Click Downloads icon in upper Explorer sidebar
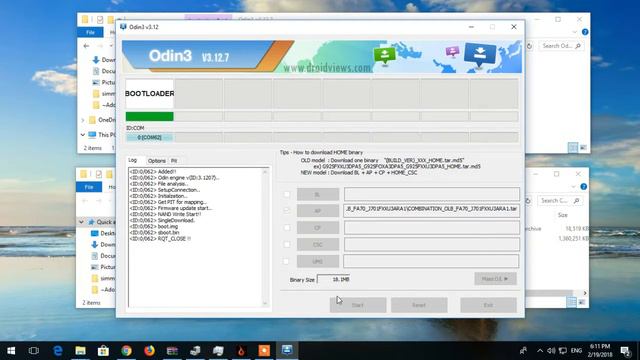 [x=96, y=60]
